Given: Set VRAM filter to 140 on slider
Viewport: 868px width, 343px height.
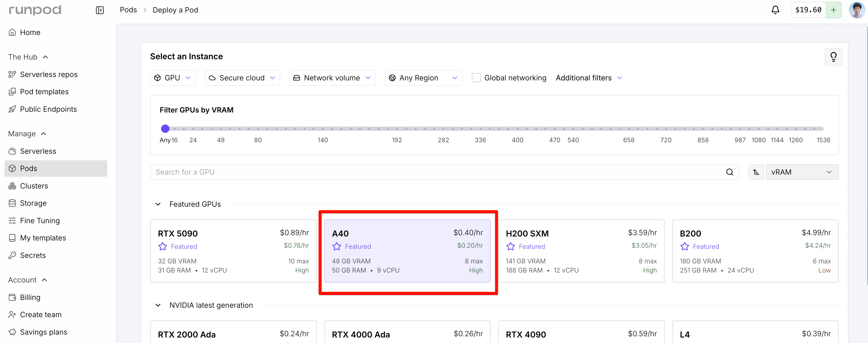Looking at the screenshot, I should tap(323, 129).
